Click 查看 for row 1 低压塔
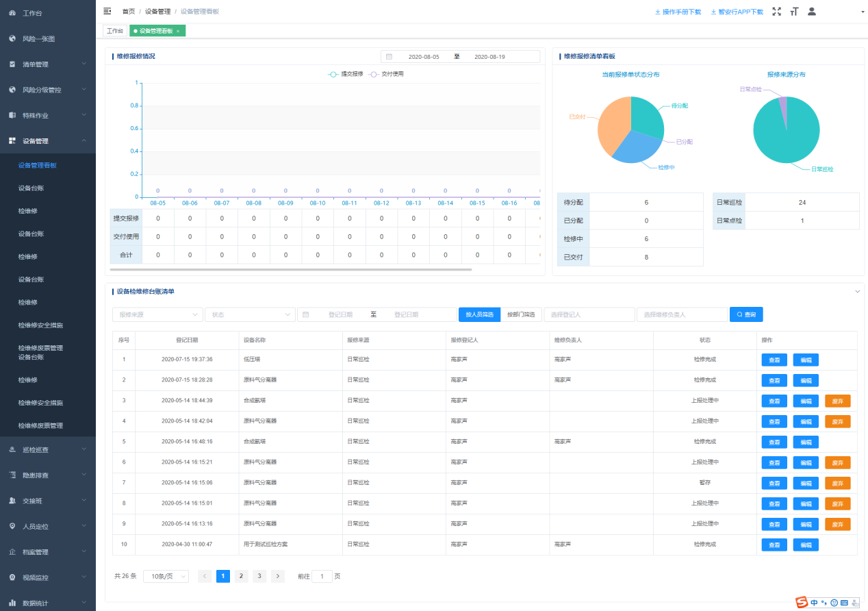The height and width of the screenshot is (611, 868). [774, 360]
